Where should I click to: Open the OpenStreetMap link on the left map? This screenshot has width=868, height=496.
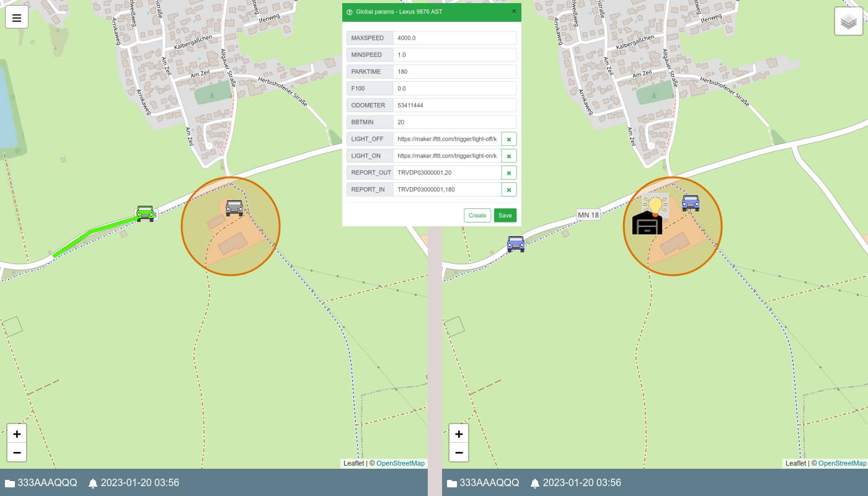point(401,463)
